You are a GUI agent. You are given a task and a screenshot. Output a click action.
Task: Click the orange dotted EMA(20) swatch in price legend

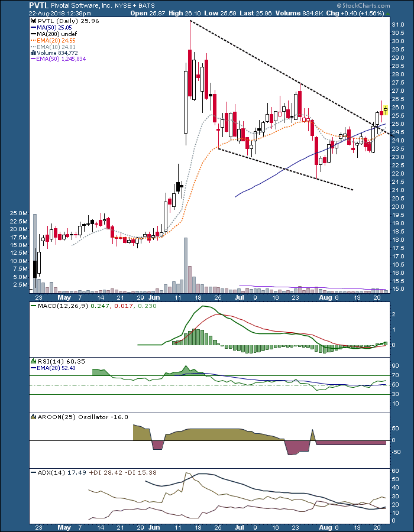coord(33,40)
